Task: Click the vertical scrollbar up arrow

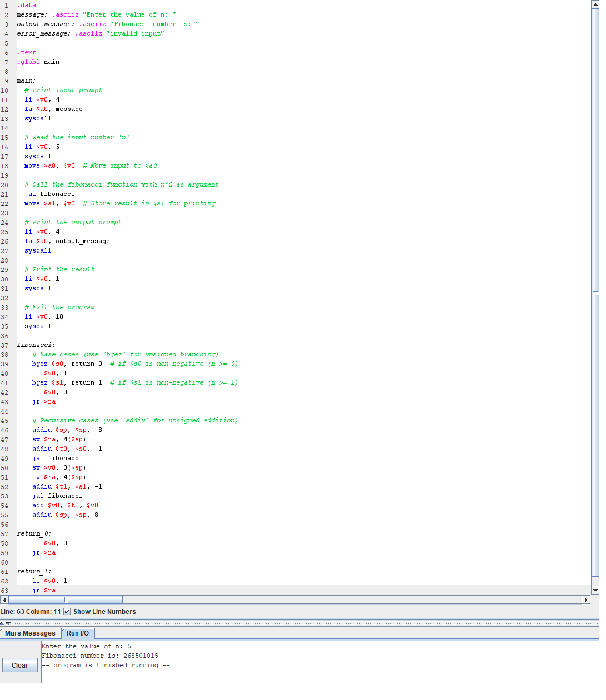Action: 595,4
